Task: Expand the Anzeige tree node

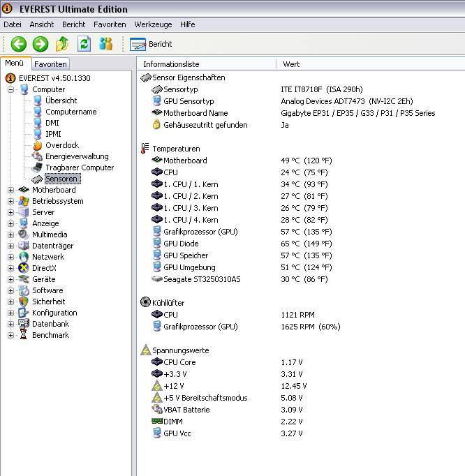Action: tap(10, 224)
